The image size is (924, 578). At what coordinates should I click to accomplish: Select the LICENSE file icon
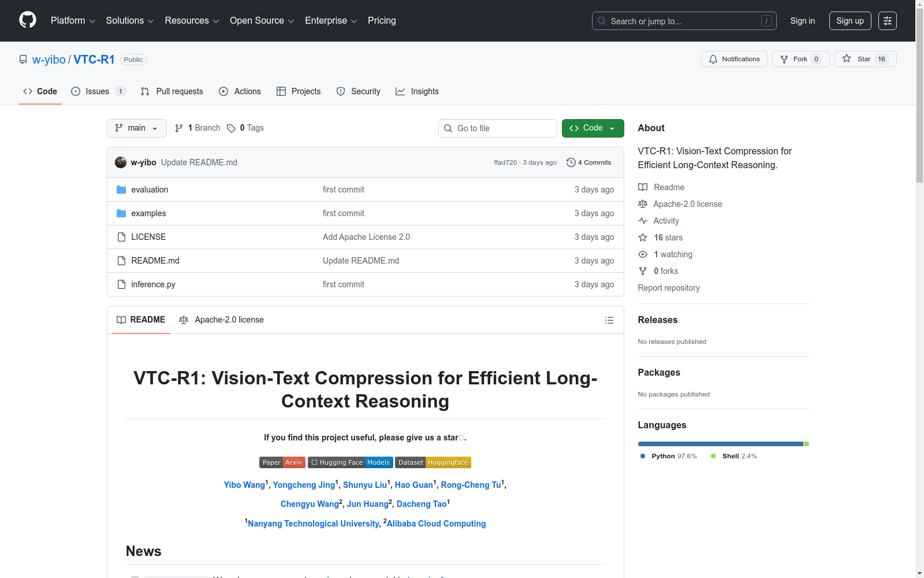(x=121, y=237)
